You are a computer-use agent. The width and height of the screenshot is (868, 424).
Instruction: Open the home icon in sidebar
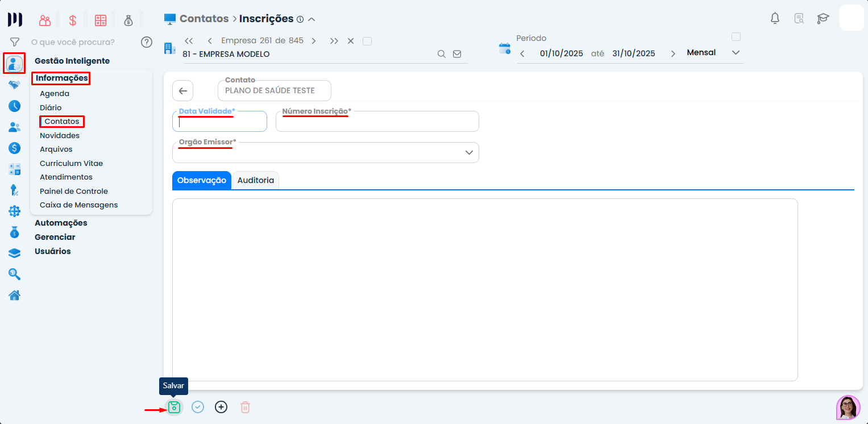click(x=15, y=295)
